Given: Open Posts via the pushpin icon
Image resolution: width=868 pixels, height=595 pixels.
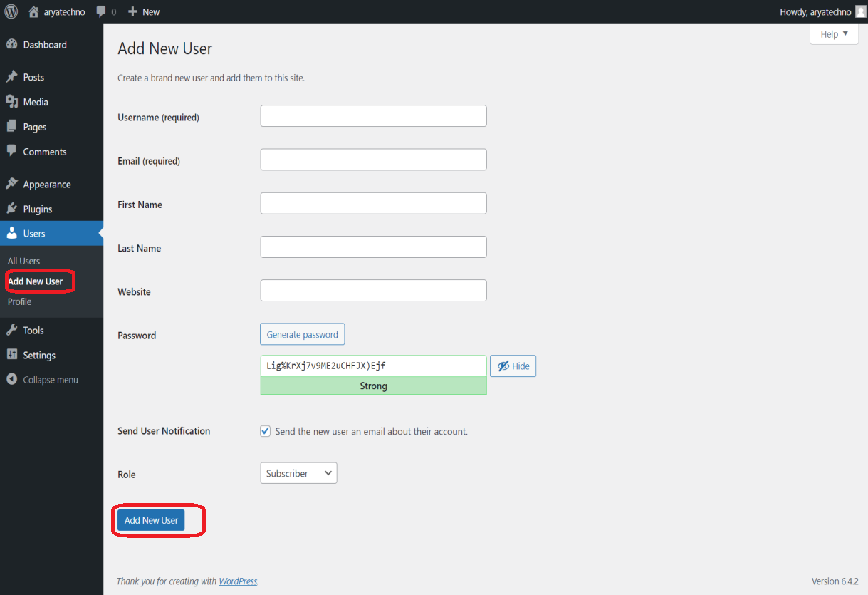Looking at the screenshot, I should coord(11,77).
